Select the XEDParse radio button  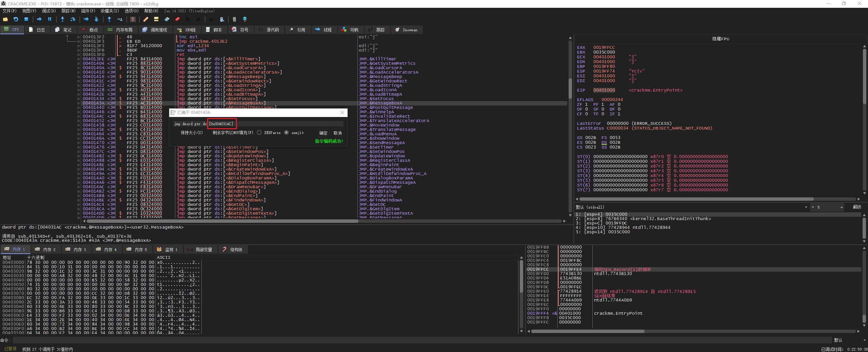259,133
